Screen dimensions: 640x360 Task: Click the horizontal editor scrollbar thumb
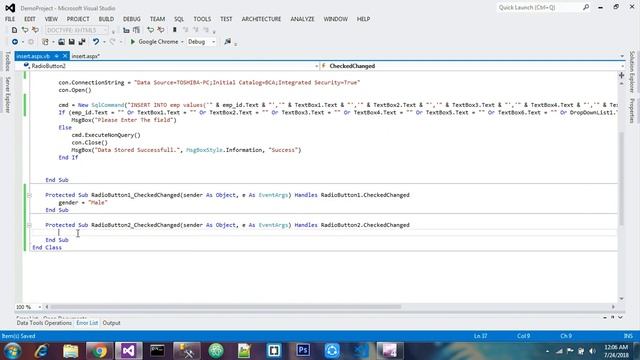pyautogui.click(x=225, y=307)
